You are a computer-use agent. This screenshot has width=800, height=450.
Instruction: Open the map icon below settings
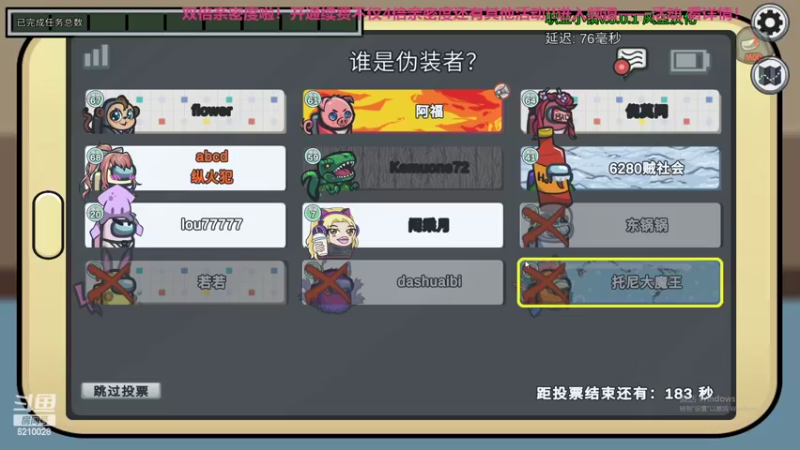pos(769,76)
